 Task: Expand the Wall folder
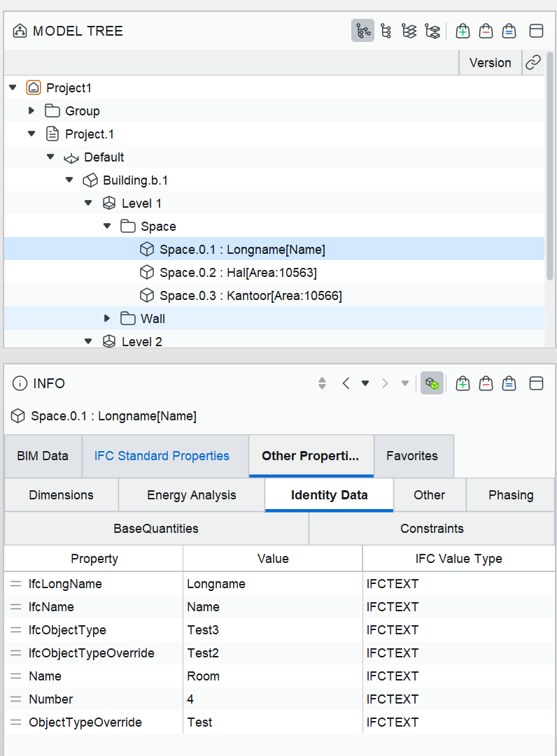tap(107, 318)
